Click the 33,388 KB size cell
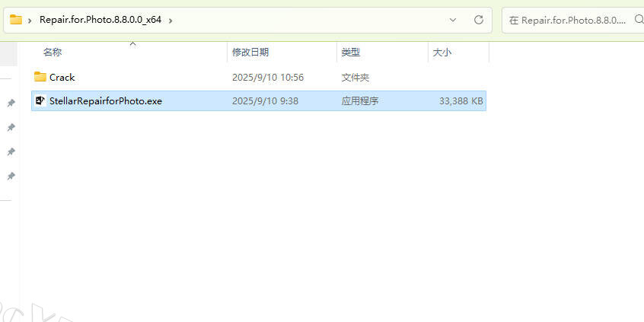This screenshot has height=322, width=644. tap(461, 100)
